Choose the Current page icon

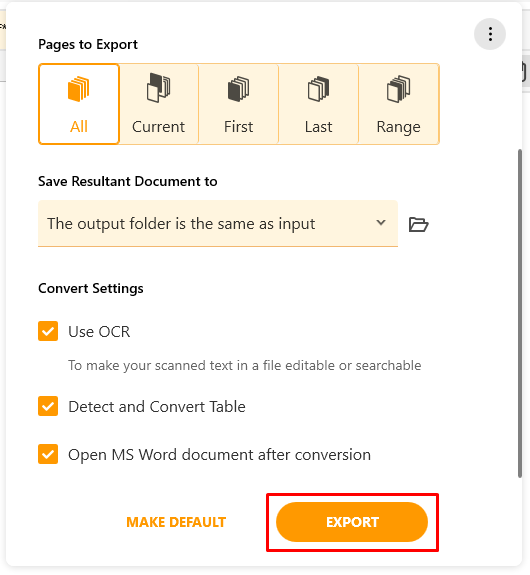[158, 88]
